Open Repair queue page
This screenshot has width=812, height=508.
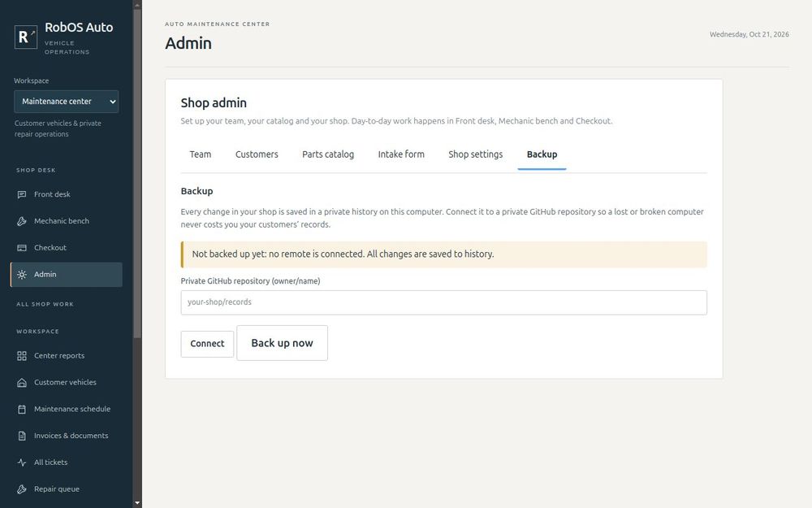67,489
